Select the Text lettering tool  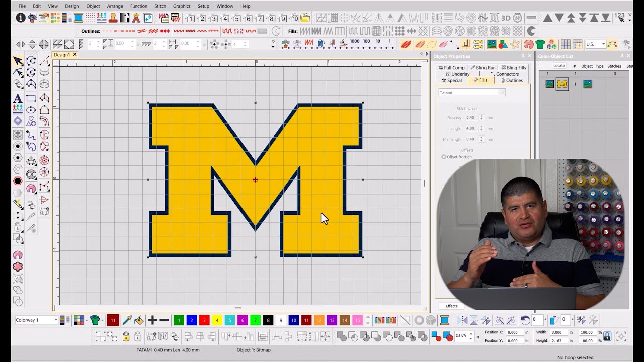point(18,98)
